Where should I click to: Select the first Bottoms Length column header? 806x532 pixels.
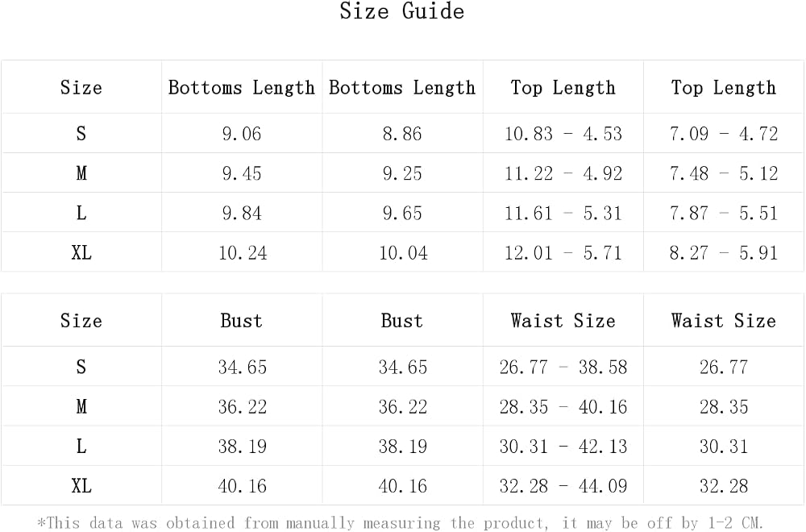pos(242,88)
